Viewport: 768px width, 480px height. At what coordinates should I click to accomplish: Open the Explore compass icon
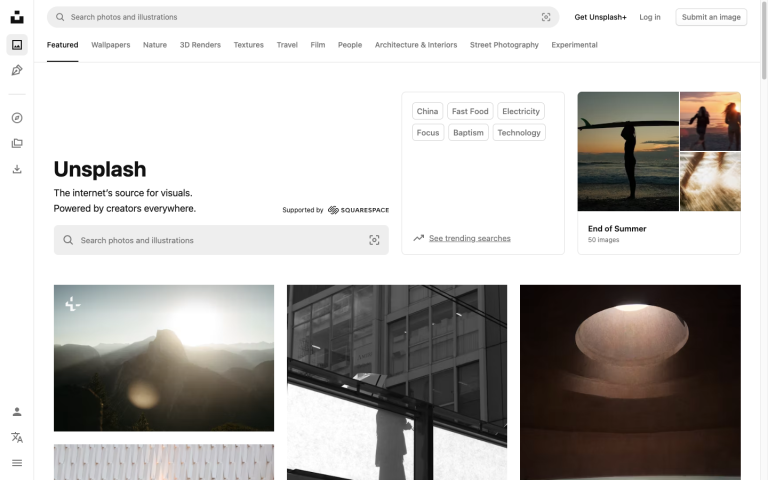coord(17,118)
